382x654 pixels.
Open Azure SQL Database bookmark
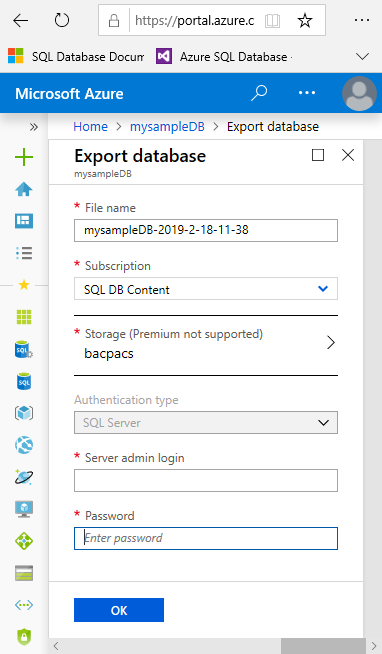[x=224, y=56]
